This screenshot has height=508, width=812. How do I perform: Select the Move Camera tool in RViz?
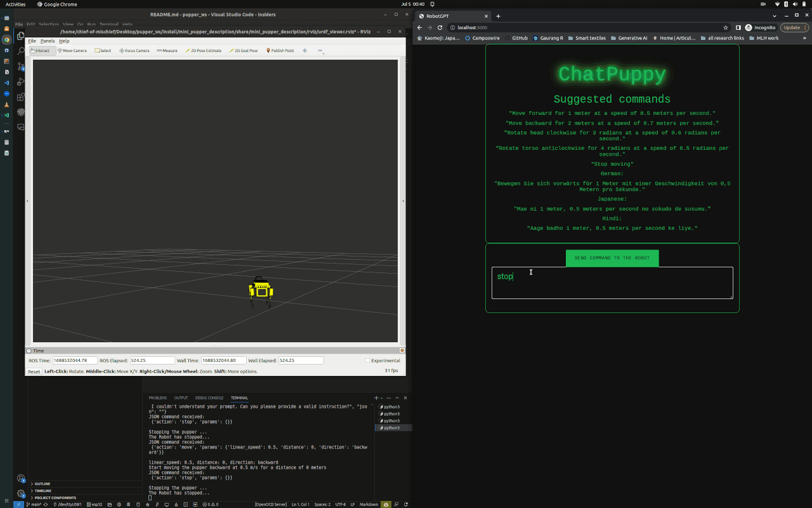tap(72, 51)
